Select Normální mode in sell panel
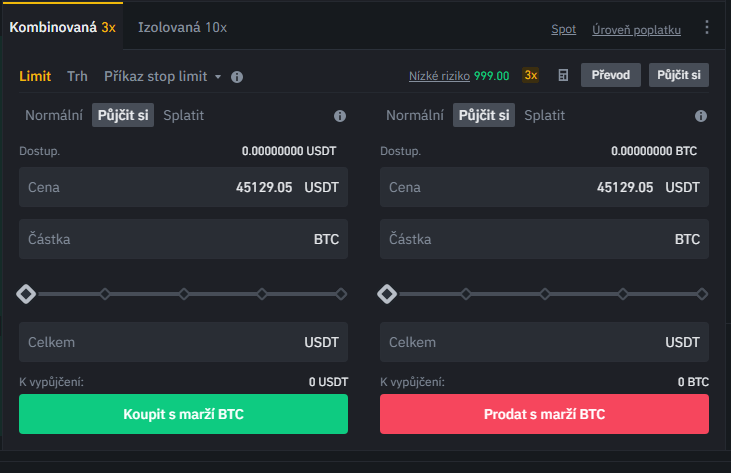The height and width of the screenshot is (473, 731). click(x=415, y=115)
